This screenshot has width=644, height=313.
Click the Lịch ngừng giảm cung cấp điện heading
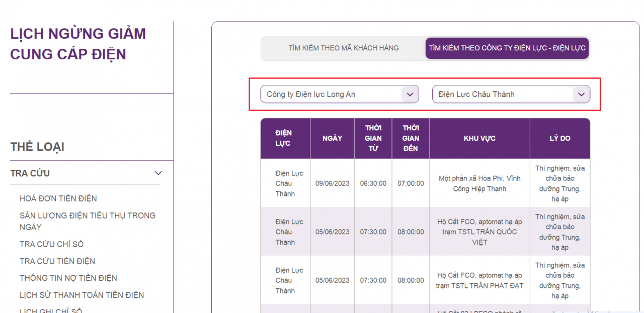(x=78, y=44)
